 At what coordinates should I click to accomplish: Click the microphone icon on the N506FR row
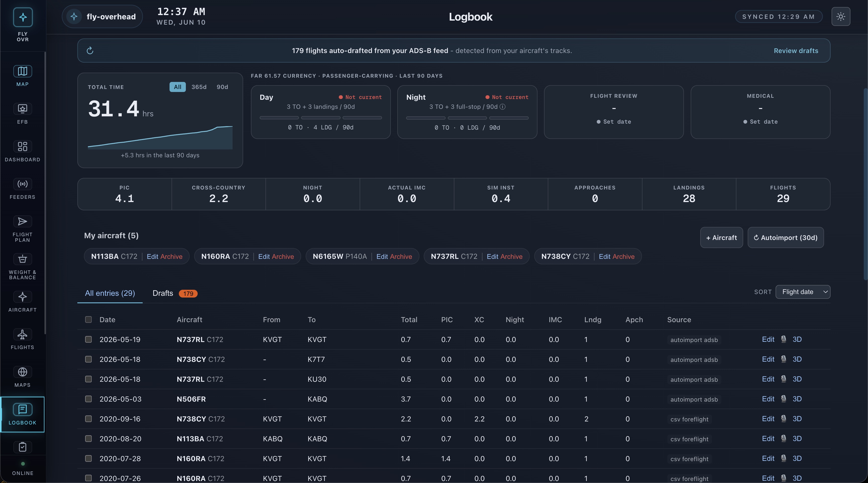783,399
